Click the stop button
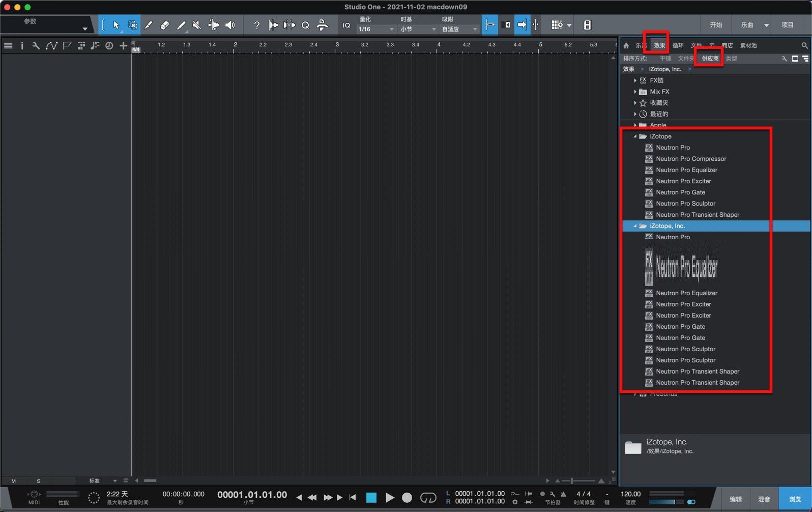Image resolution: width=812 pixels, height=512 pixels. click(x=371, y=498)
